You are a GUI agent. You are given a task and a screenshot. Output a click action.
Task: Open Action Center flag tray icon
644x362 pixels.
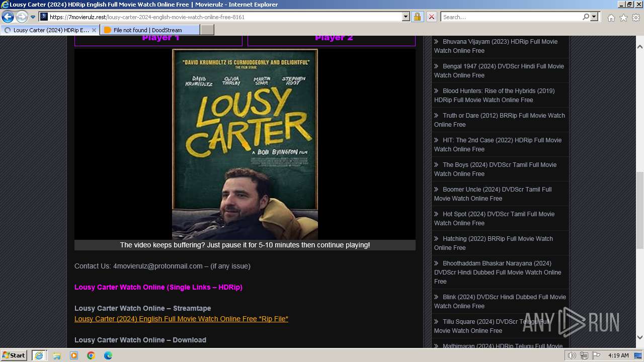[596, 355]
